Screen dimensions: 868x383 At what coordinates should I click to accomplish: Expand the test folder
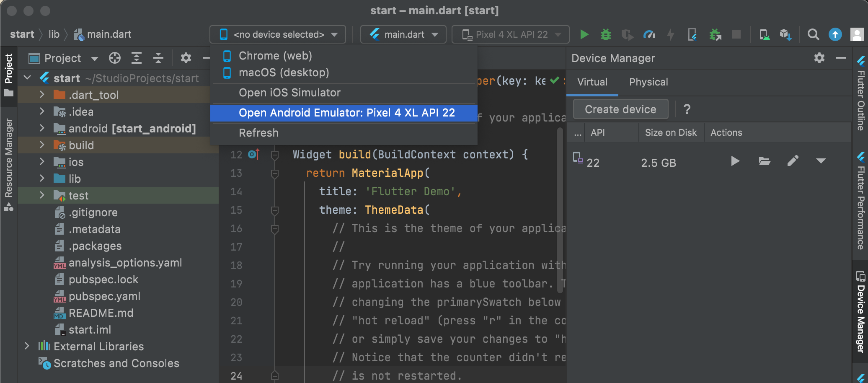click(42, 195)
